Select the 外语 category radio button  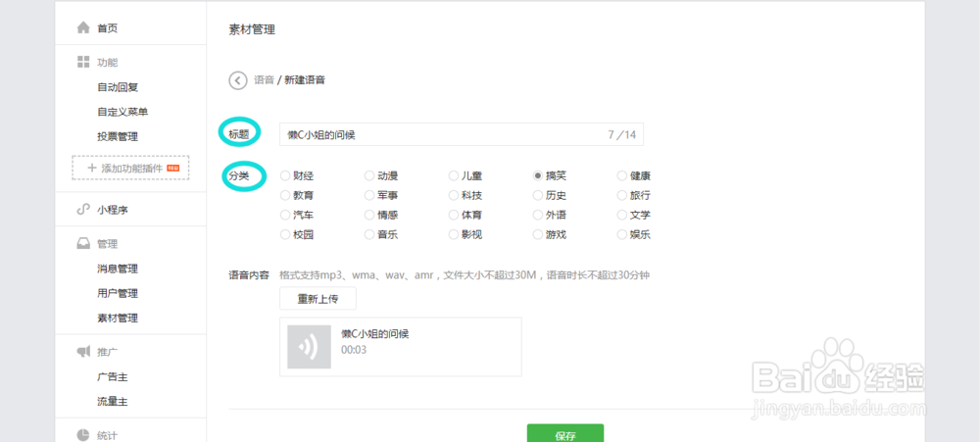pos(537,215)
